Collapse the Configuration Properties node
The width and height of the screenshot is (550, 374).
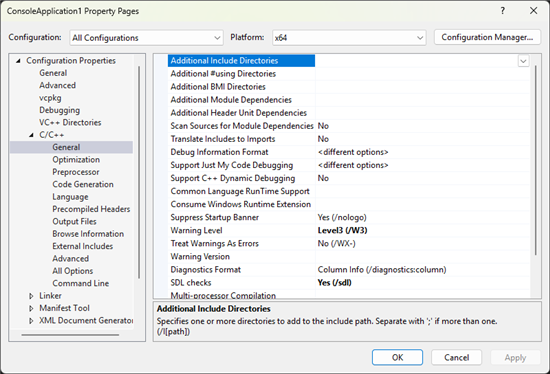coord(18,61)
